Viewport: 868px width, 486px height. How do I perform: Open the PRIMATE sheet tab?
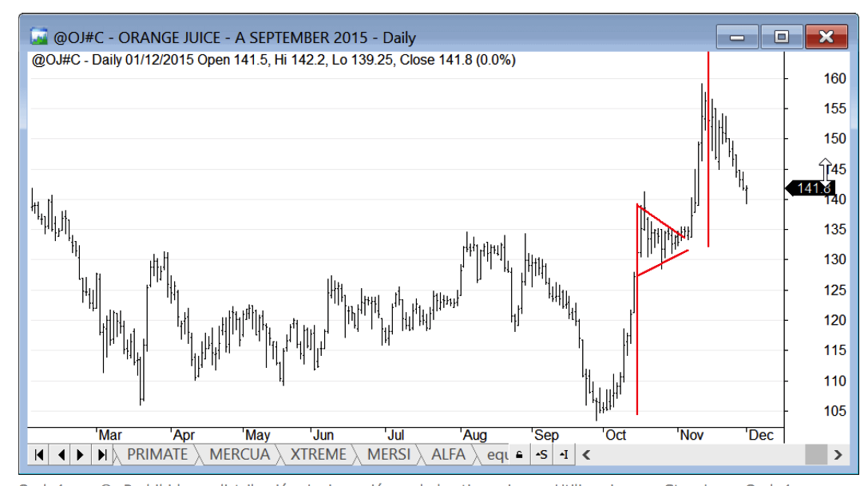click(157, 454)
